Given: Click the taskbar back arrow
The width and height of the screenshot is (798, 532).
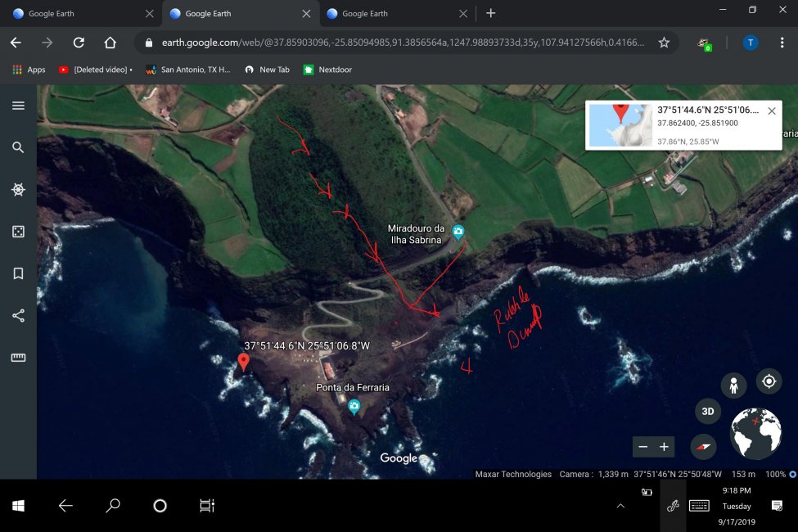Looking at the screenshot, I should (65, 506).
